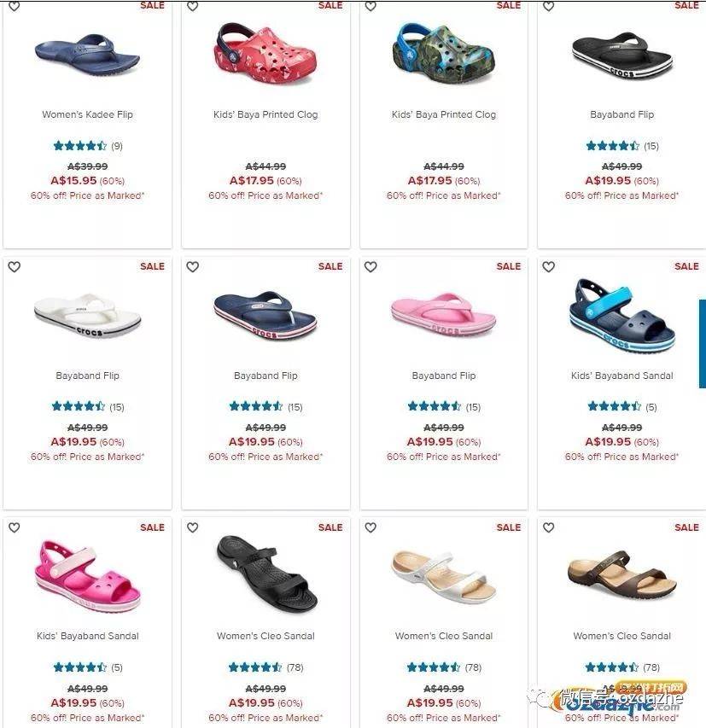Screen dimensions: 706x728
Task: Click the black Women's Cleo Sandal image
Action: pos(266,574)
